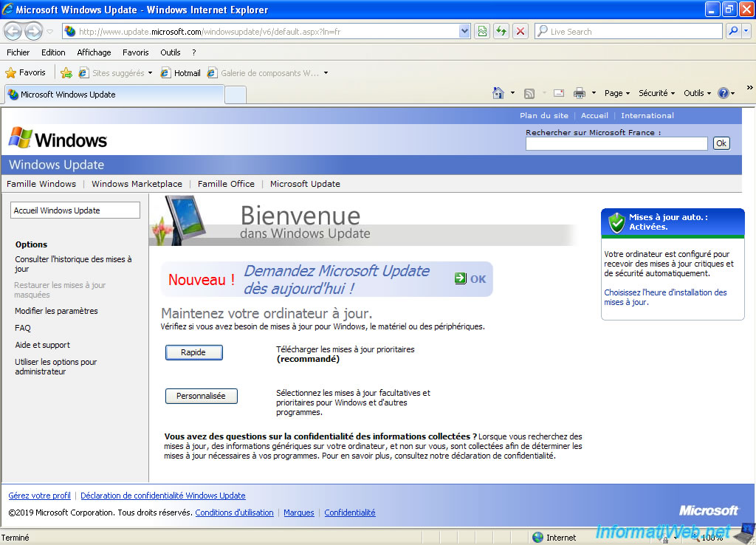
Task: Open the Page dropdown menu
Action: click(x=617, y=93)
